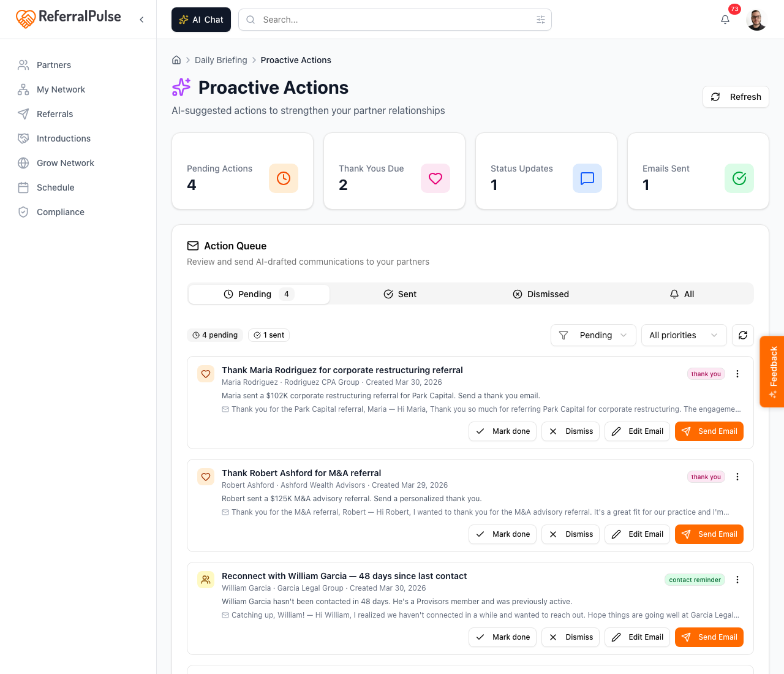Viewport: 784px width, 674px height.
Task: Open the notifications bell
Action: 725,20
